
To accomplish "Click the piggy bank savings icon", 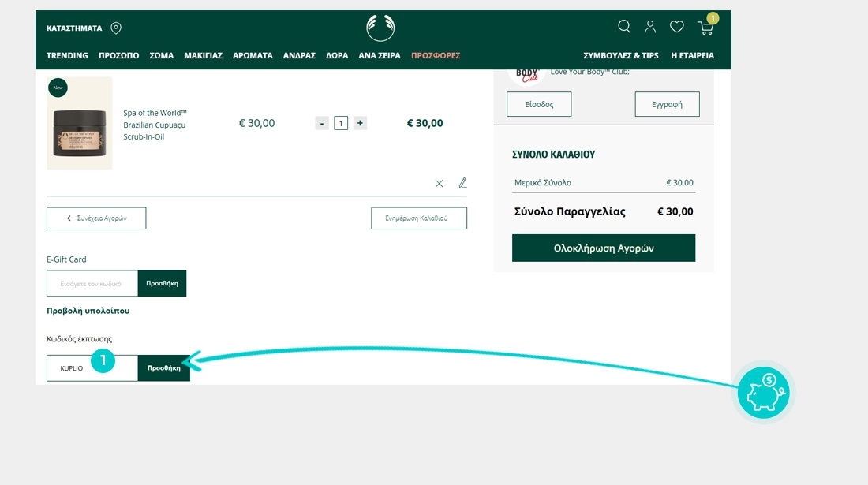I will click(x=763, y=392).
